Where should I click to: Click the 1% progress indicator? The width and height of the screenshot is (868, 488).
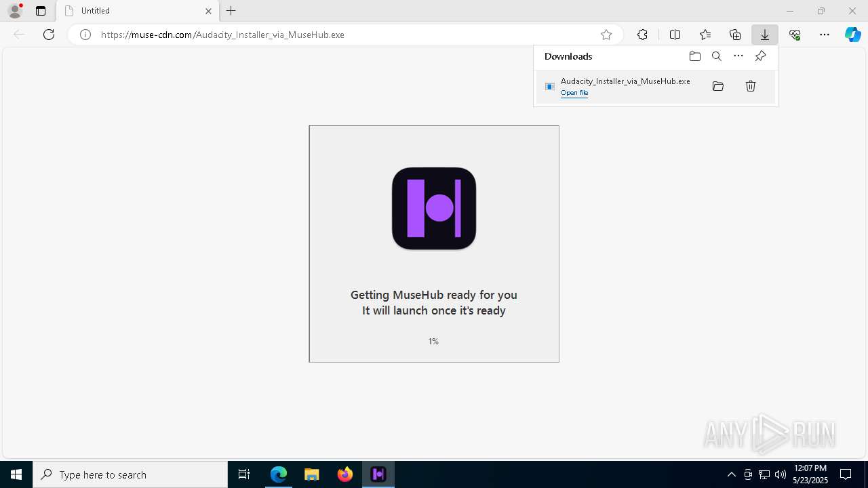tap(434, 342)
